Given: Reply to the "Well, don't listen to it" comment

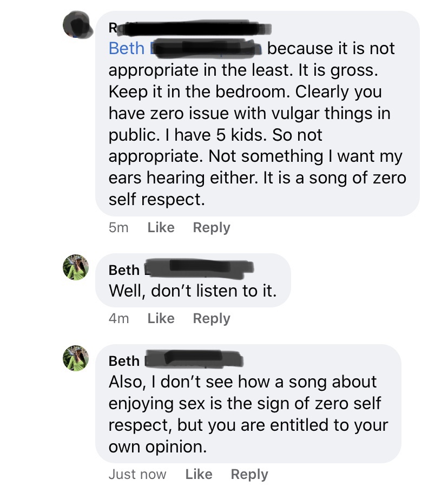Looking at the screenshot, I should click(212, 319).
